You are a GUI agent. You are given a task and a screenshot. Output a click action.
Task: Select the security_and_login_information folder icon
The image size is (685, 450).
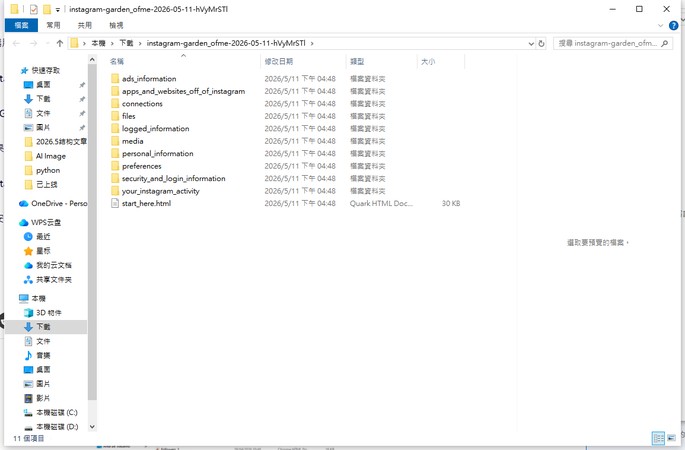click(x=115, y=178)
